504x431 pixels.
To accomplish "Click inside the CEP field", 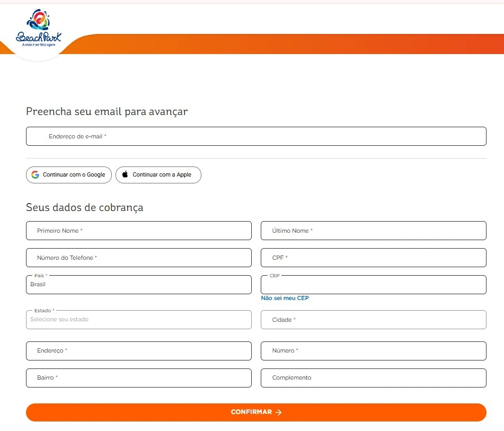I will [373, 285].
